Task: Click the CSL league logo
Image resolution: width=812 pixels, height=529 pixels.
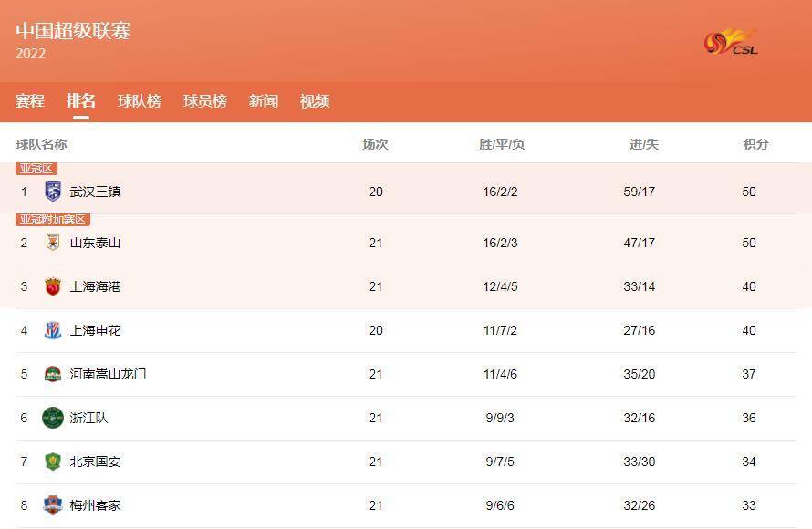Action: pos(731,43)
